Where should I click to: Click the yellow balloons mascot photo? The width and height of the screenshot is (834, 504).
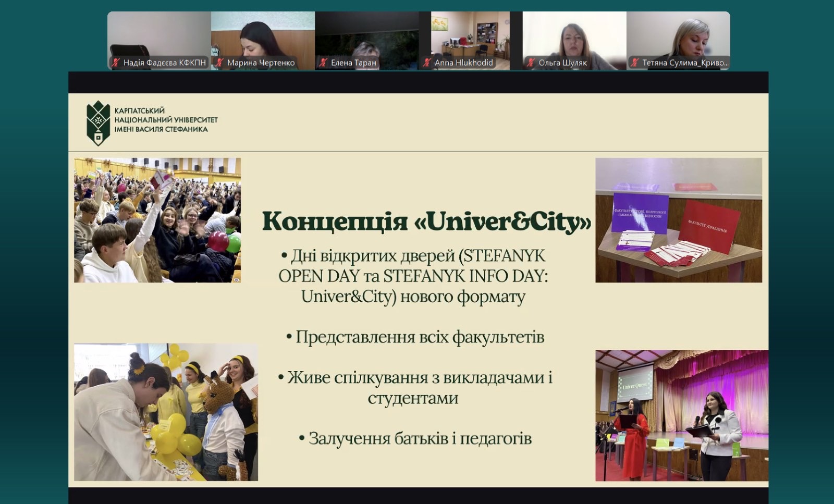point(166,412)
